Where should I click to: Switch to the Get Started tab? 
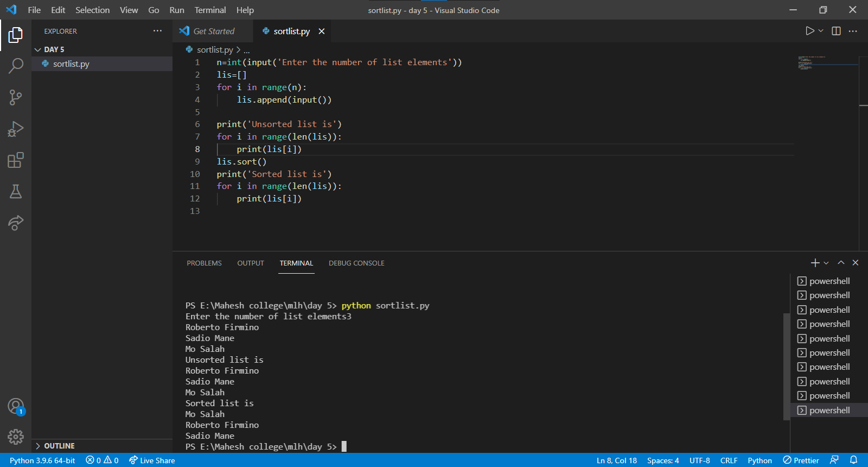(x=213, y=31)
